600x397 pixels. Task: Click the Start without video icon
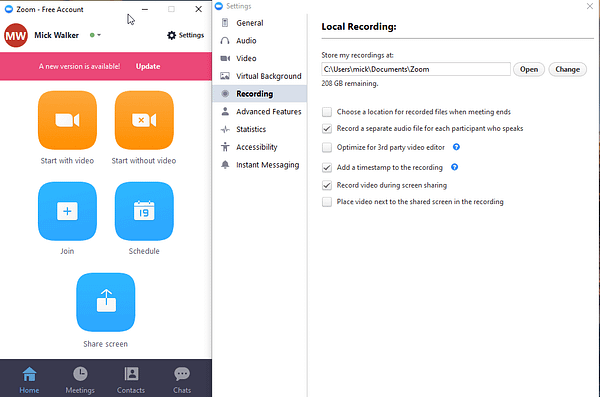point(144,120)
